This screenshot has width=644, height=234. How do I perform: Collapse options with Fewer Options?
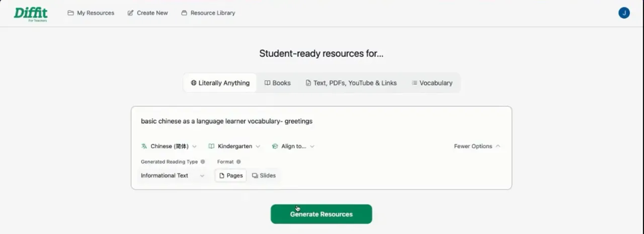pyautogui.click(x=477, y=146)
